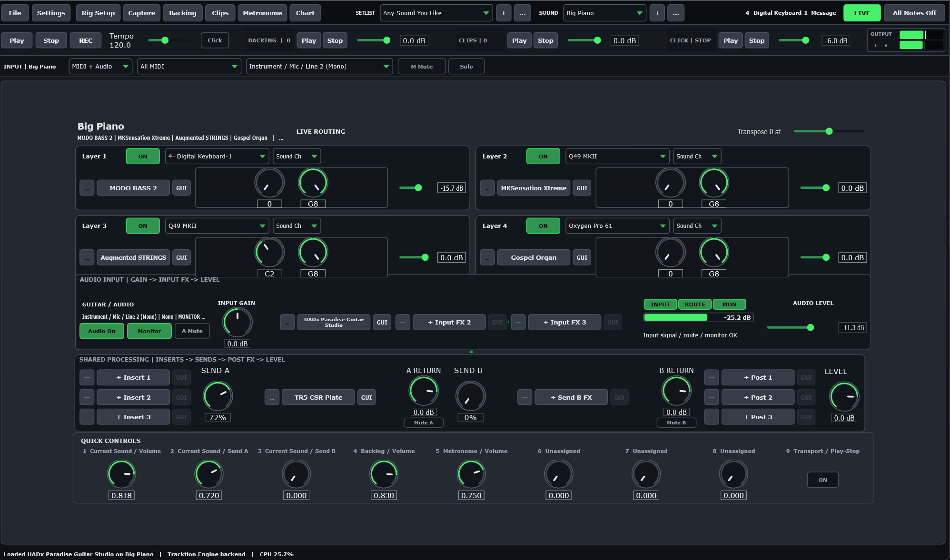Open GUI for TR5 CSR Plate
The height and width of the screenshot is (560, 950).
tap(366, 397)
